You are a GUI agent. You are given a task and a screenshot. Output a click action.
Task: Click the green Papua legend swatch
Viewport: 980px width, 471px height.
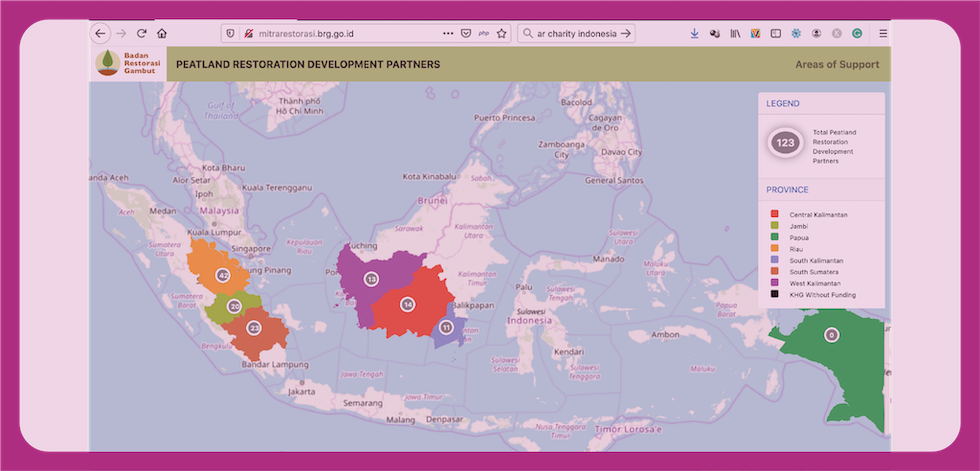coord(774,237)
